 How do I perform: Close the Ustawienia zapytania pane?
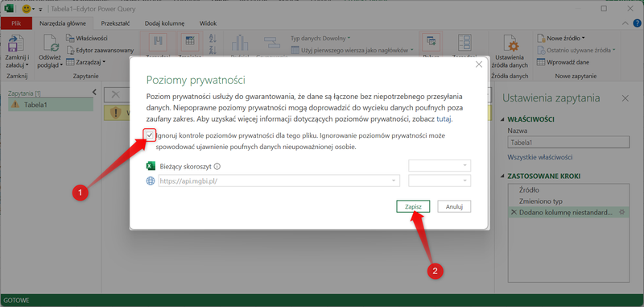click(x=625, y=98)
